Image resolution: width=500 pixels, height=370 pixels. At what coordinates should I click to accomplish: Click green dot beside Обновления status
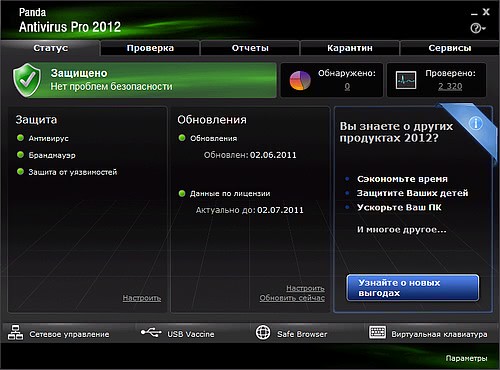[182, 138]
